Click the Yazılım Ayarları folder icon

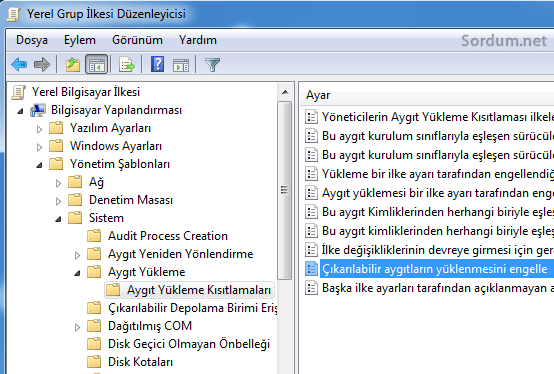(56, 128)
